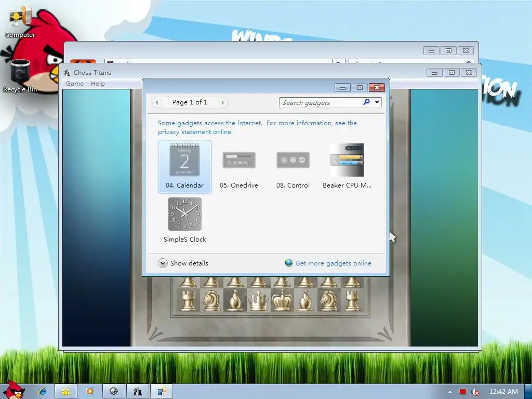Viewport: 532px width, 399px height.
Task: Select the SimpleS Clock gadget
Action: 184,220
